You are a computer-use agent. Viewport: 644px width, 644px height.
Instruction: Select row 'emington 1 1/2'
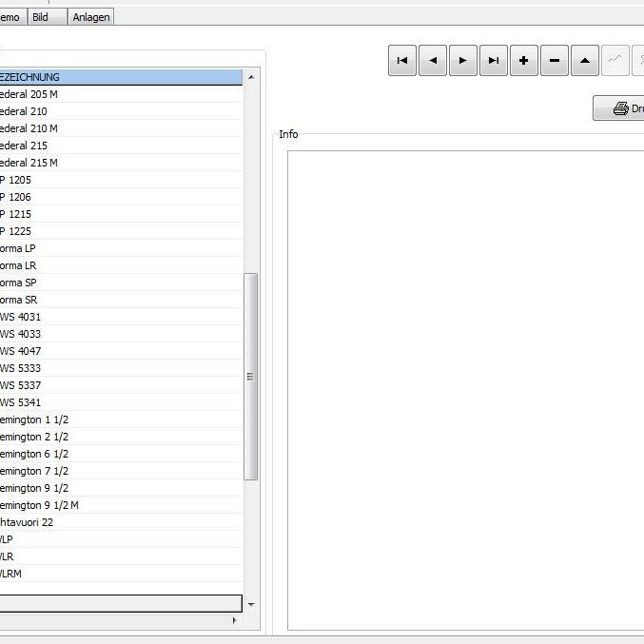(x=121, y=420)
